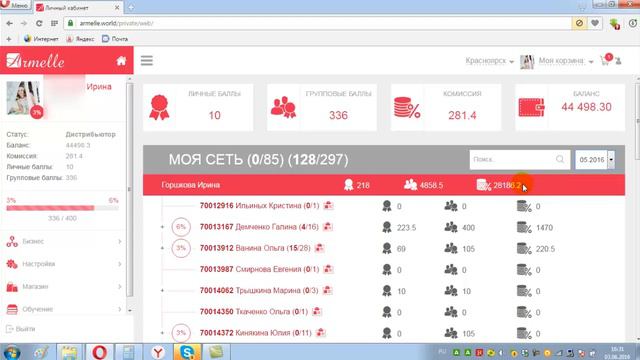This screenshot has width=640, height=360.
Task: Open card icon next to Трышкина Марина
Action: click(x=327, y=291)
